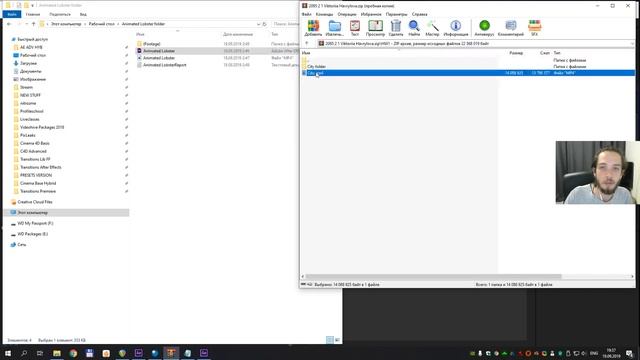Open File Explorer from the taskbar
This screenshot has height=360, width=640.
click(x=57, y=353)
